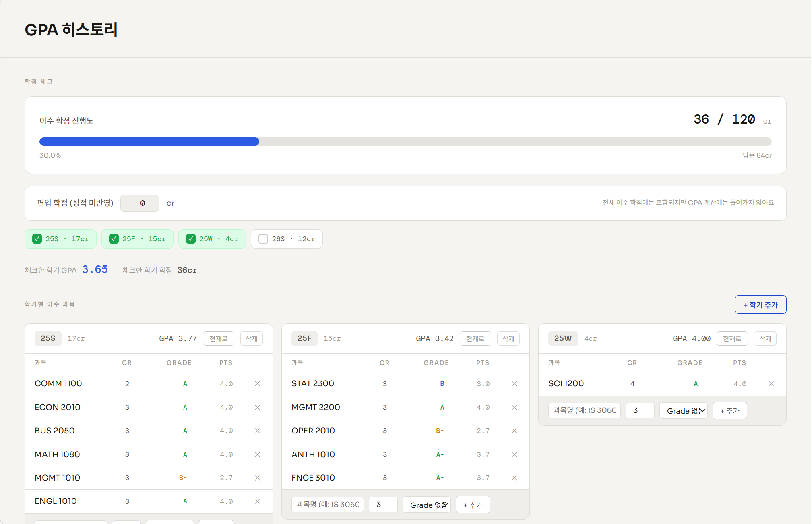The width and height of the screenshot is (812, 524).
Task: Click 삭제 button for 25W semester
Action: coord(765,339)
